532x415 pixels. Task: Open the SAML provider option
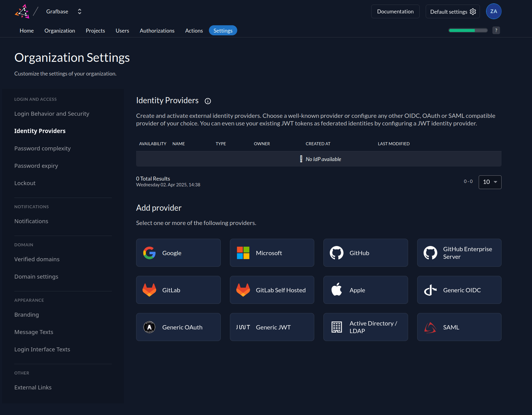pyautogui.click(x=459, y=327)
